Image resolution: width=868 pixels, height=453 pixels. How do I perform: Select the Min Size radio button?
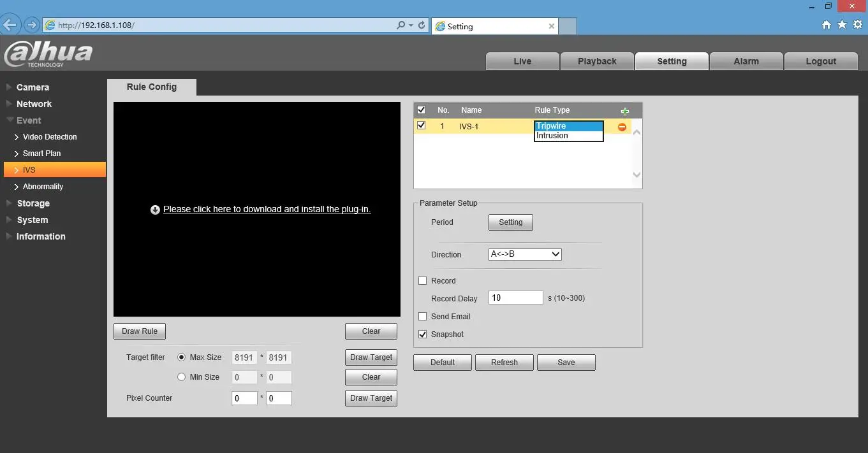click(181, 377)
